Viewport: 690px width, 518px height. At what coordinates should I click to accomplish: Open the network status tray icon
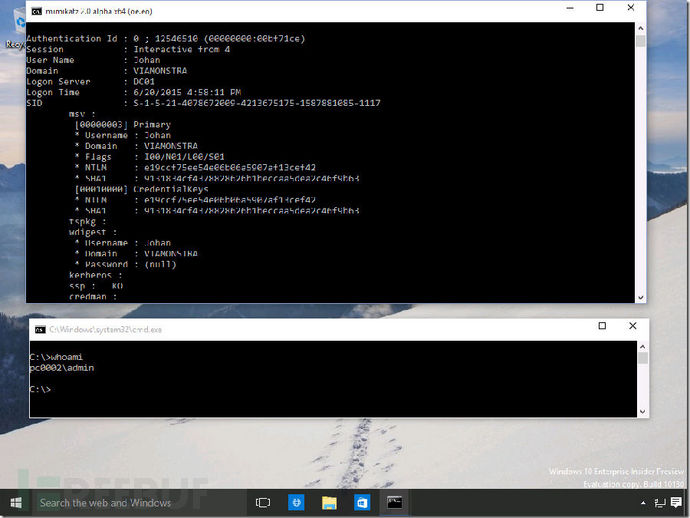click(x=660, y=503)
